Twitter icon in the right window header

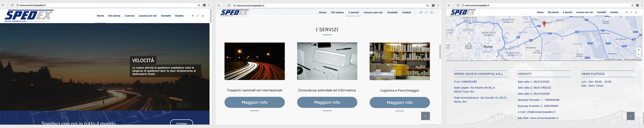[626, 12]
